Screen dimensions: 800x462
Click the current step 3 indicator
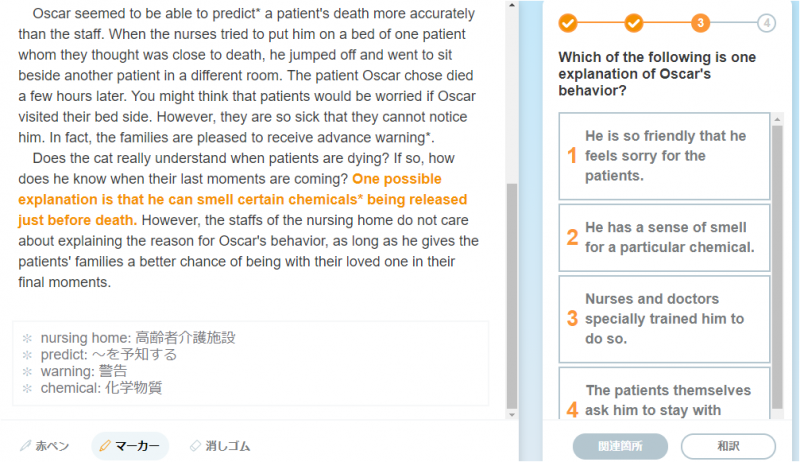tap(700, 22)
